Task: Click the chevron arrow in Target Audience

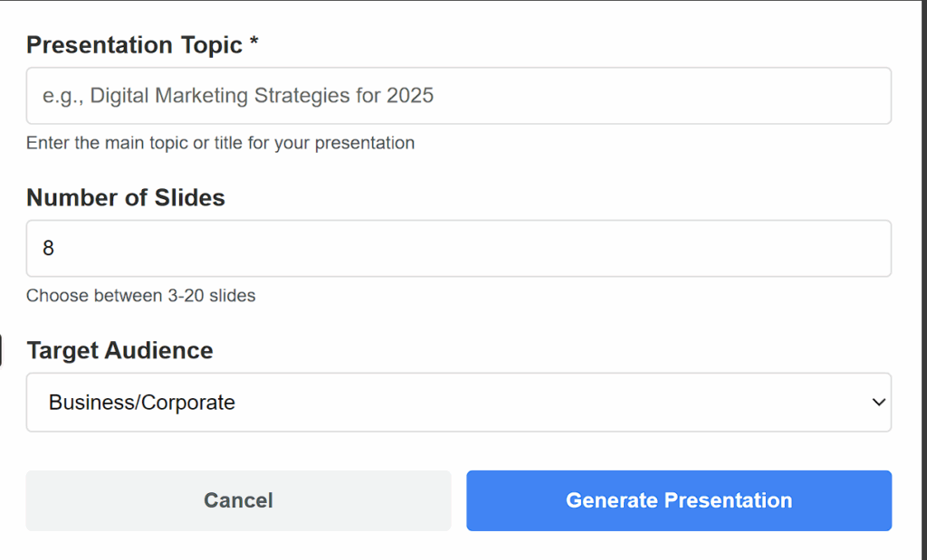Action: (x=877, y=403)
